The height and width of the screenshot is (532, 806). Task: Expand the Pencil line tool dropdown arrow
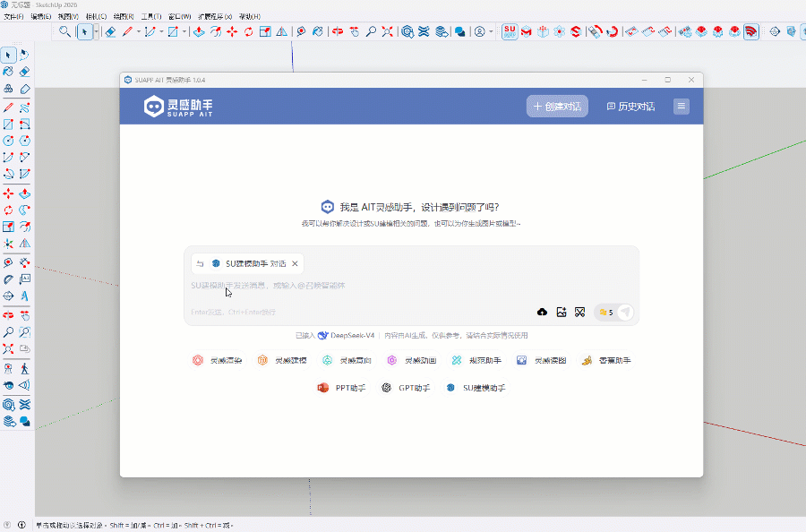(x=138, y=32)
